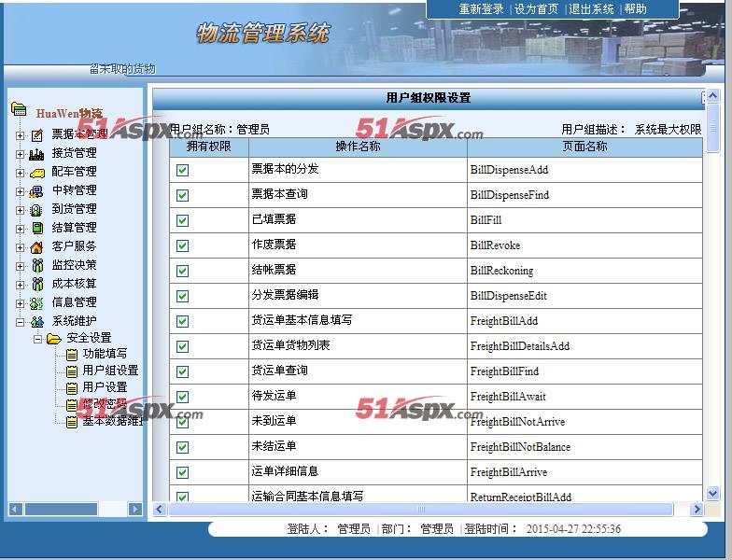732x560 pixels.
Task: Click the 结算管理 green icon
Action: [36, 228]
